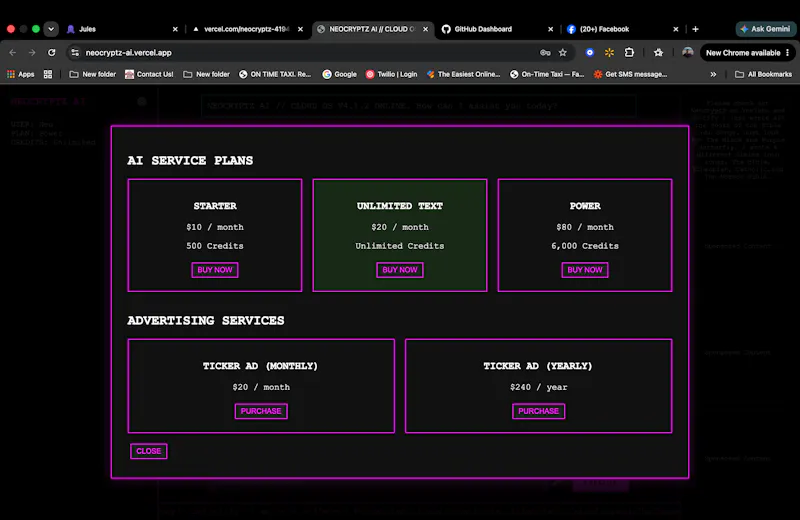Open the bookmarks star list icon
Screen dimensions: 800x520
[x=658, y=53]
